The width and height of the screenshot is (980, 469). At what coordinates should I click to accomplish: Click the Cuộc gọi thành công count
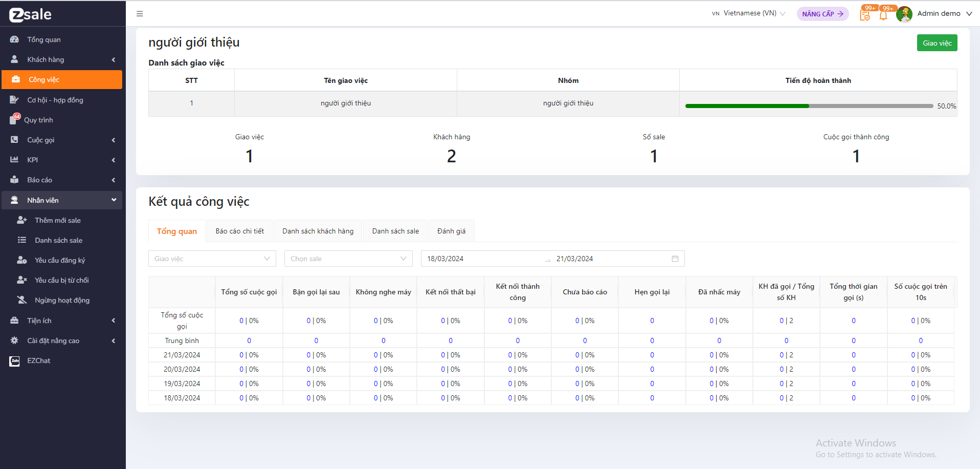856,156
